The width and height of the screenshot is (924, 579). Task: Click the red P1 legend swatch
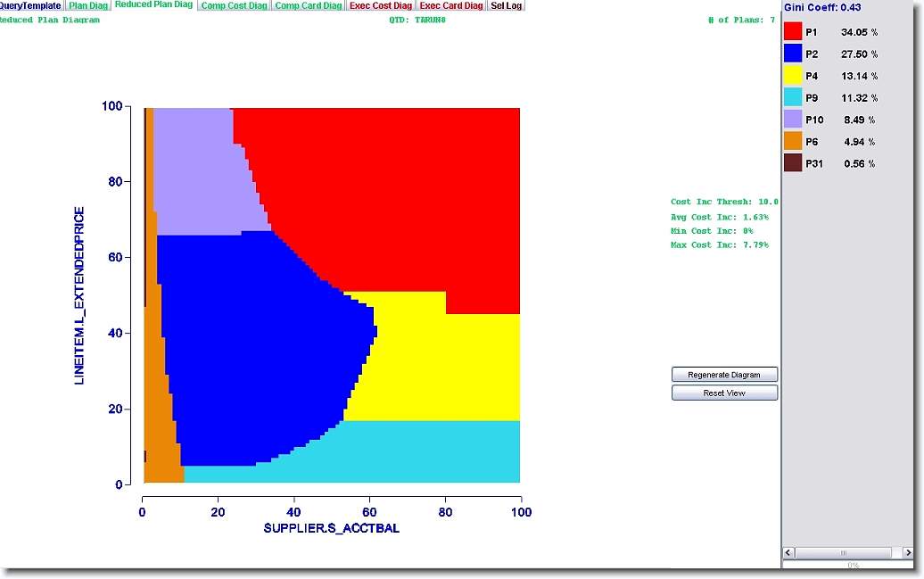click(x=793, y=32)
